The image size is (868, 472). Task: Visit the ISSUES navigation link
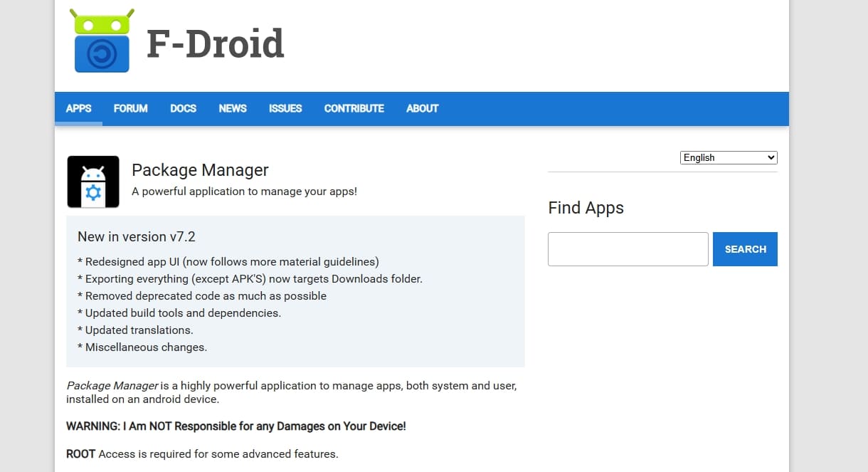[285, 108]
